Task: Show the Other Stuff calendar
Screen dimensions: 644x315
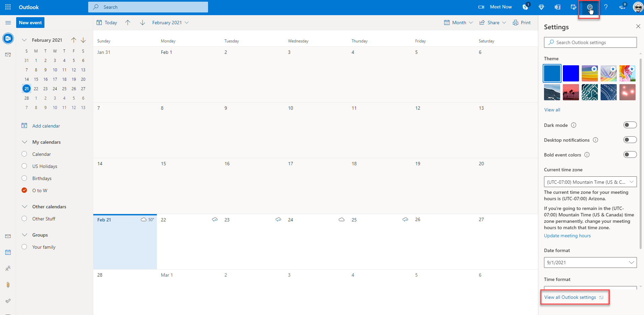Action: tap(24, 218)
